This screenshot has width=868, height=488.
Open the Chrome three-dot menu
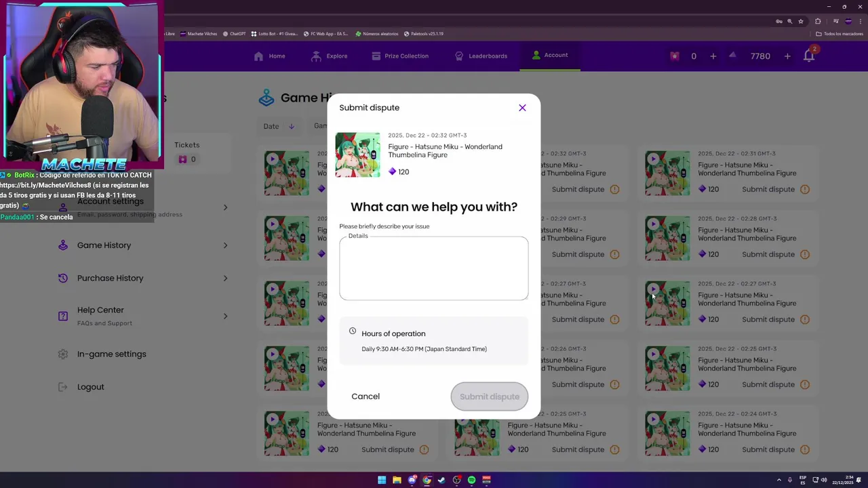coord(861,21)
